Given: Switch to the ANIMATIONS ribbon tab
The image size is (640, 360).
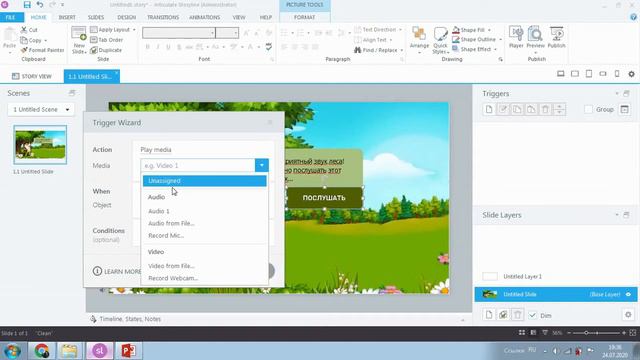Looking at the screenshot, I should point(204,17).
